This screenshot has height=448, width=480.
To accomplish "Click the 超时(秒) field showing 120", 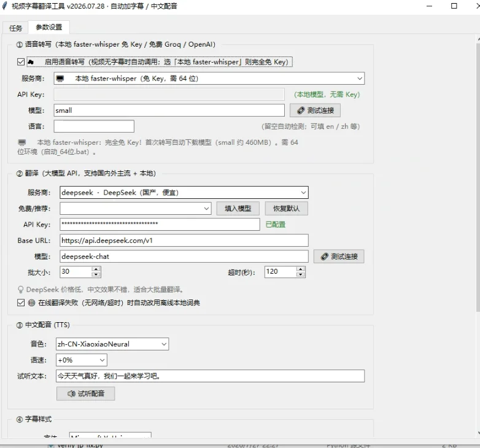I will click(x=280, y=272).
